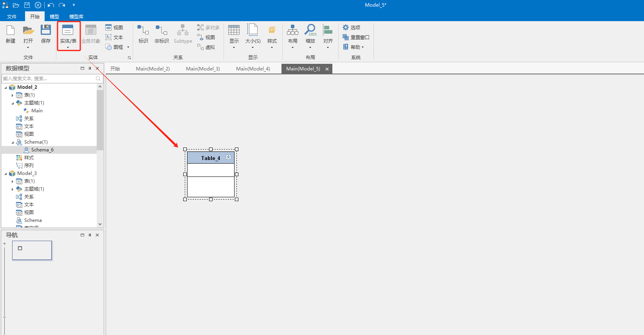Select the Schema_6 tree item

tap(42, 150)
